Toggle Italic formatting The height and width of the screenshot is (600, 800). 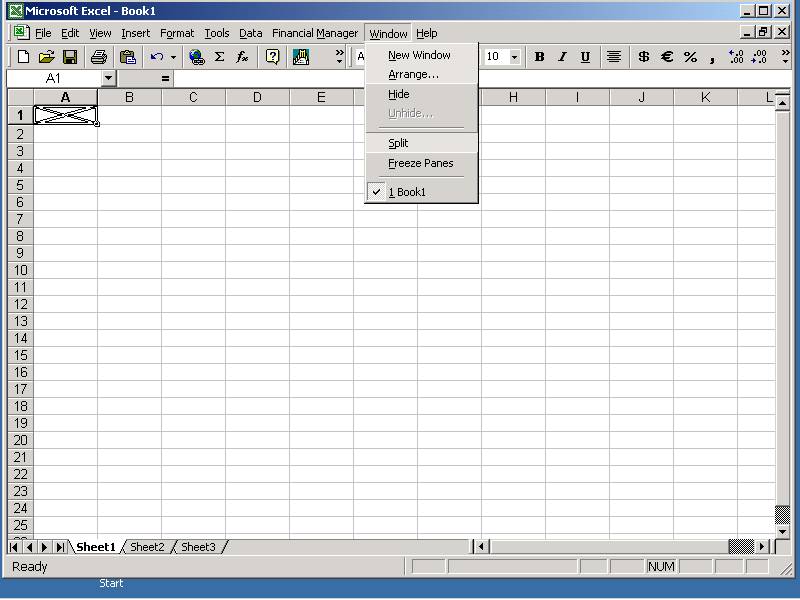[x=562, y=57]
